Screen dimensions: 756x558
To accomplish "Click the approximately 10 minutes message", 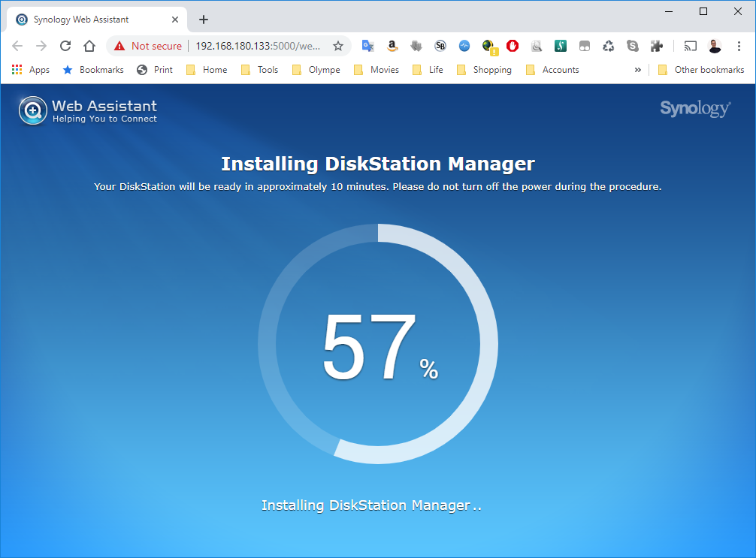I will (378, 186).
